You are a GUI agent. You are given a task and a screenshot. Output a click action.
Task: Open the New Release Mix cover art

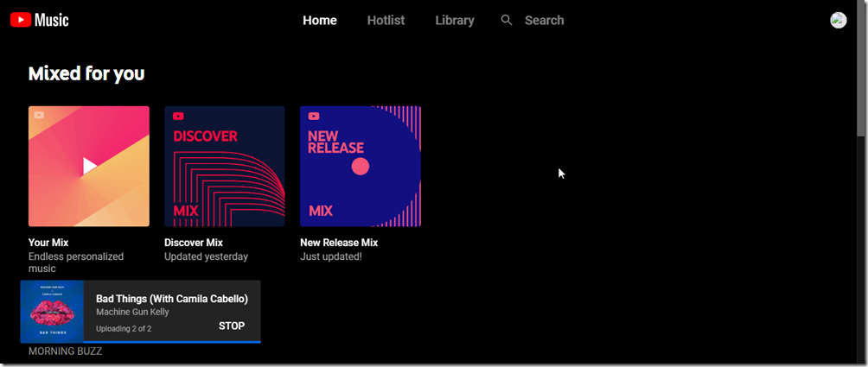pos(361,167)
